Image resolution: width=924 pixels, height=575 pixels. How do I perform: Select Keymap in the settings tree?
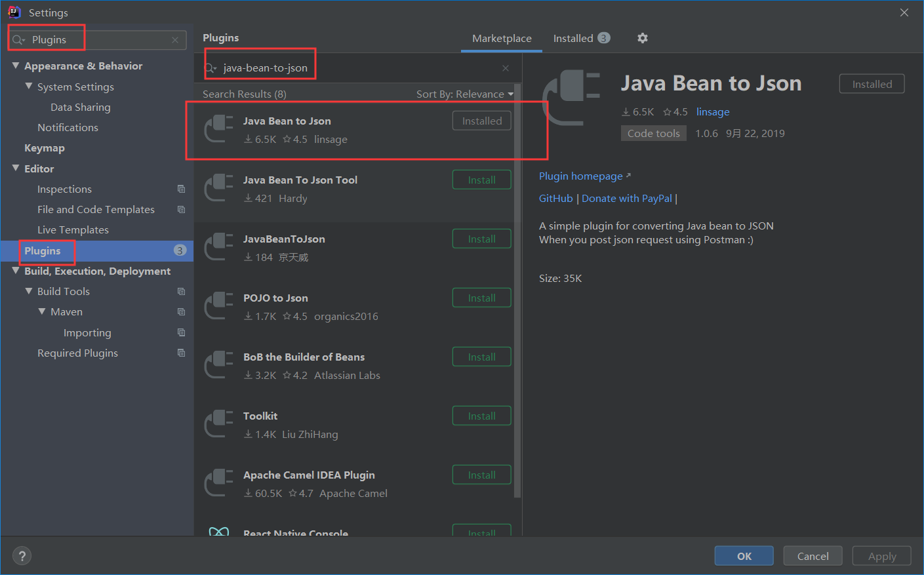(x=43, y=148)
